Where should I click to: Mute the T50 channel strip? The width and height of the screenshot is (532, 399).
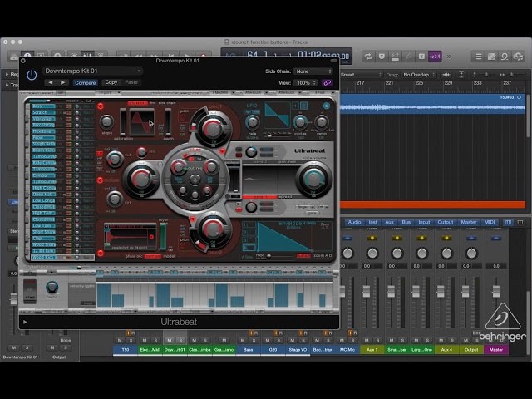(x=120, y=340)
